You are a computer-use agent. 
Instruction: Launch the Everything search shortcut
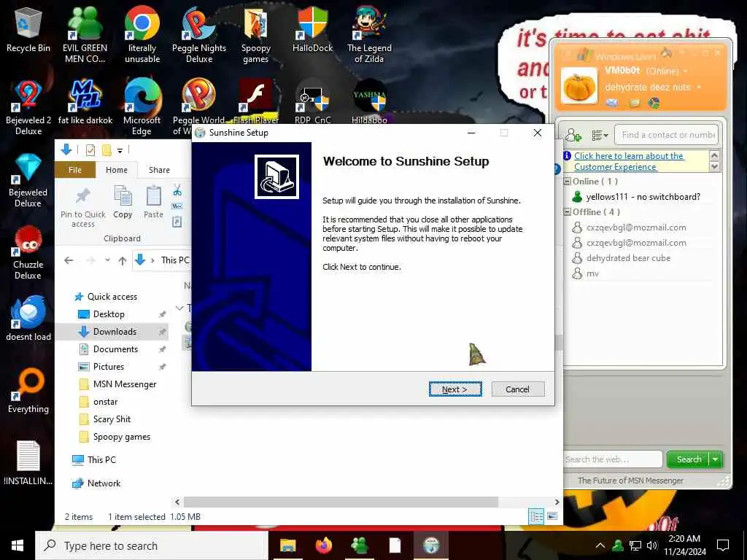(x=28, y=391)
